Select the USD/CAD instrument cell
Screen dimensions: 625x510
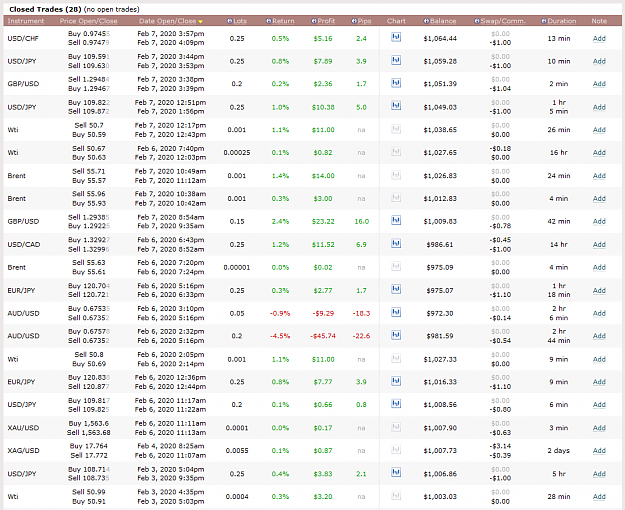(24, 244)
